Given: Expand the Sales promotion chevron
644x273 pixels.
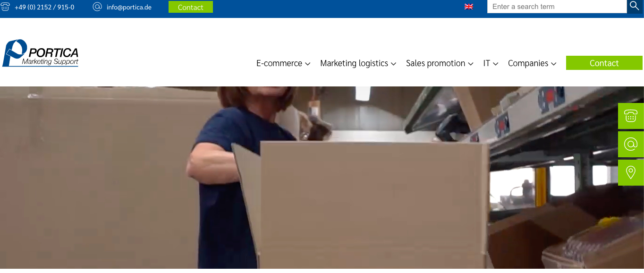Looking at the screenshot, I should [x=471, y=64].
